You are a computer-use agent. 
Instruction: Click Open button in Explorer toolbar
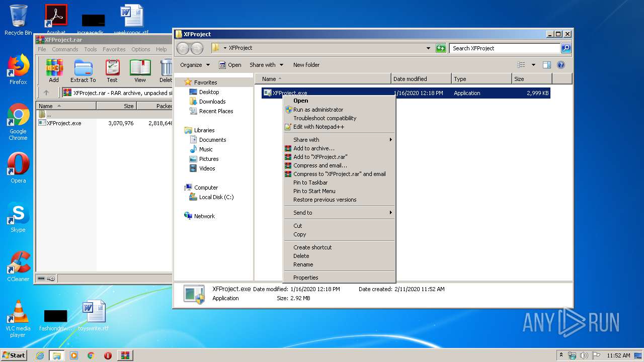click(x=230, y=65)
